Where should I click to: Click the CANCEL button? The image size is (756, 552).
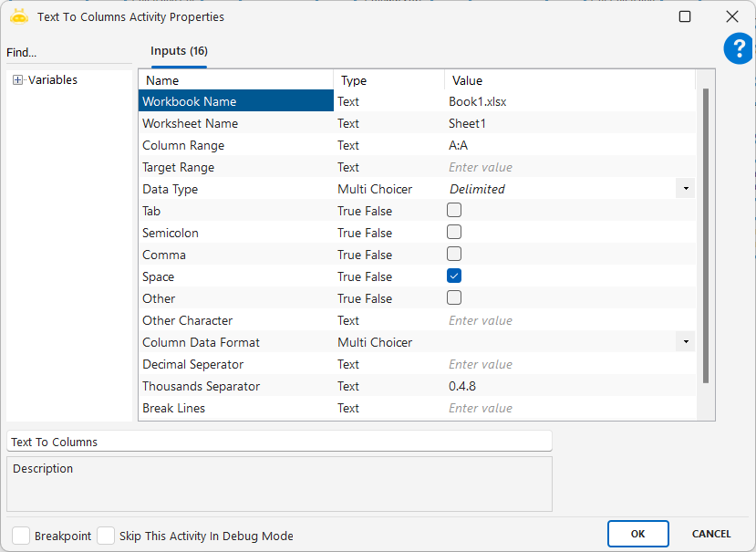710,534
